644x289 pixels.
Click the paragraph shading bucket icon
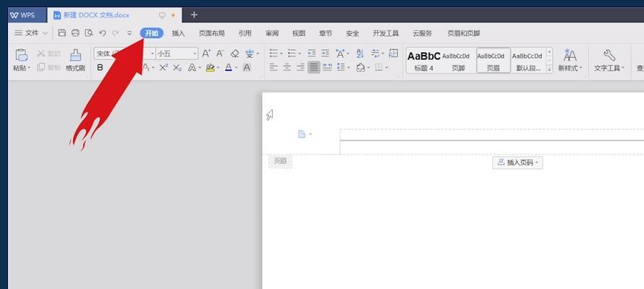[360, 68]
